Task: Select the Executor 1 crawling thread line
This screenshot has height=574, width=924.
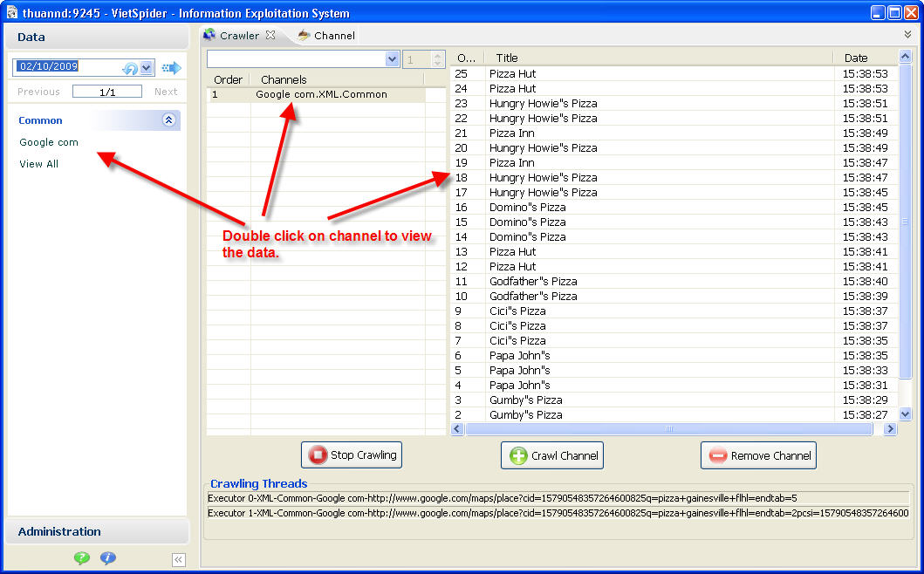Action: (558, 513)
